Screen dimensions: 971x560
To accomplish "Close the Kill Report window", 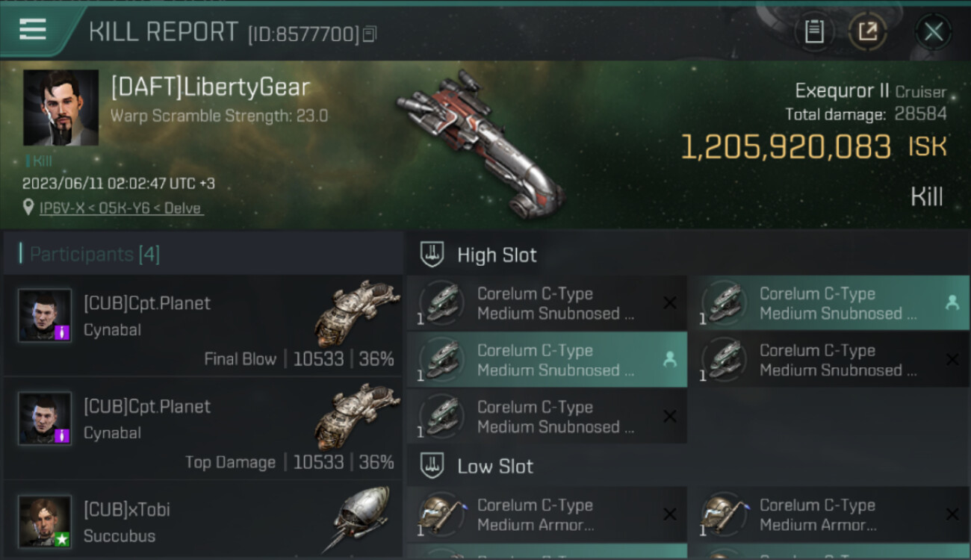I will coord(934,32).
